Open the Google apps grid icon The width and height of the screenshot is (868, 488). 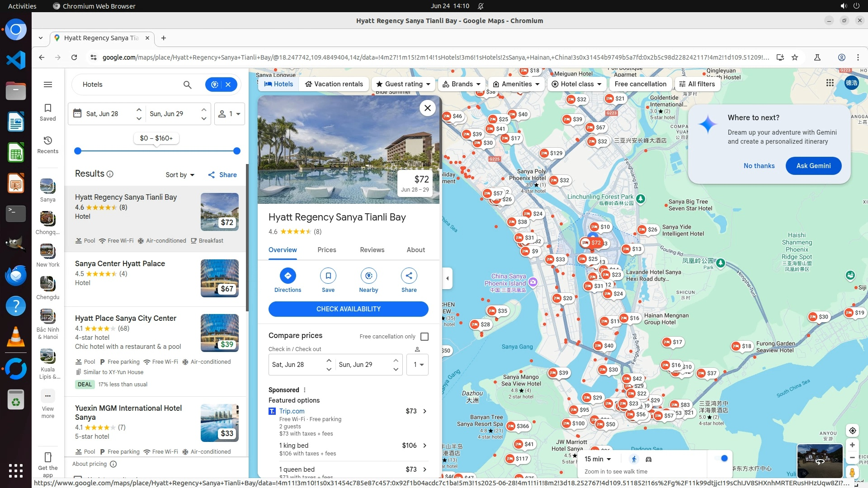[830, 83]
